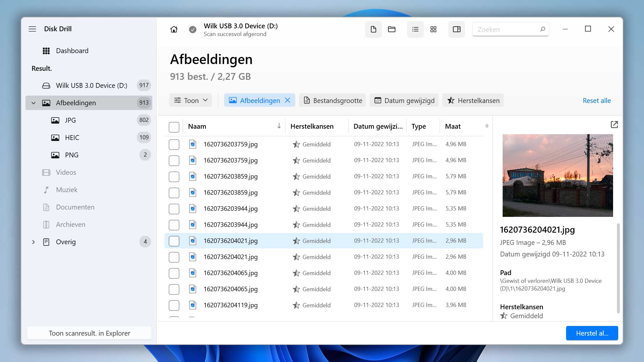The width and height of the screenshot is (644, 362).
Task: Click the preview panel vertical scrollbar
Action: click(618, 268)
